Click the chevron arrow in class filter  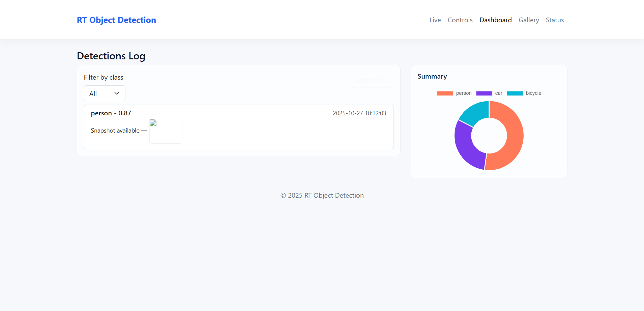tap(117, 93)
